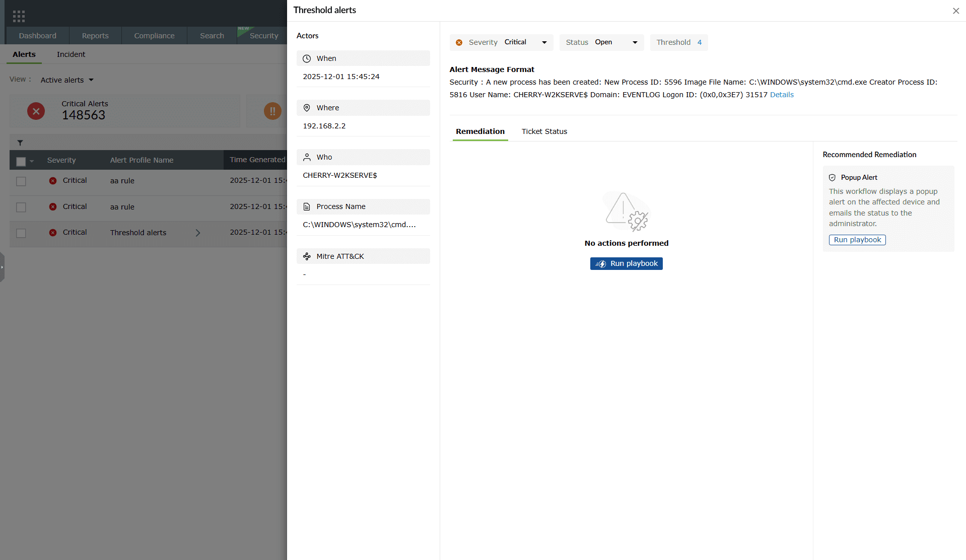Open the select-all checkbox dropdown arrow
Viewport: 966px width, 560px height.
pos(32,161)
